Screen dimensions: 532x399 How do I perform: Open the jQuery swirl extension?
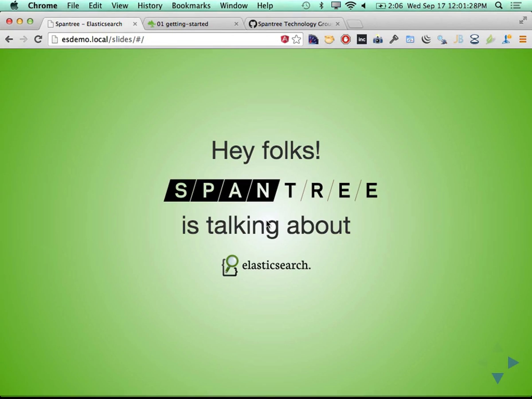(426, 39)
